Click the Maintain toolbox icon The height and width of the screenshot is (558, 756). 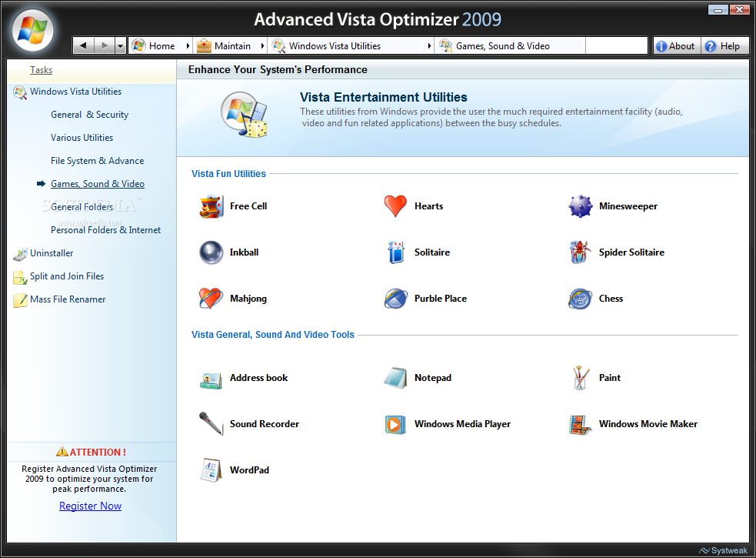coord(204,46)
